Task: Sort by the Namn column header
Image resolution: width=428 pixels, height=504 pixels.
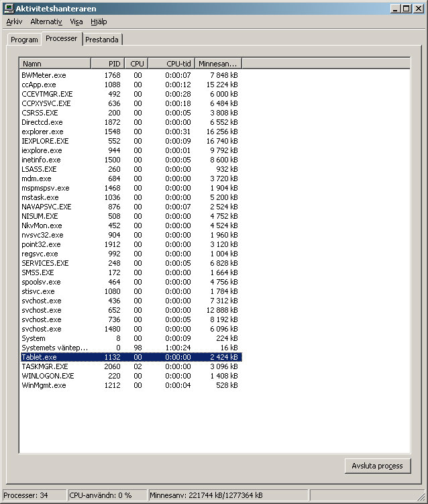Action: pyautogui.click(x=55, y=64)
